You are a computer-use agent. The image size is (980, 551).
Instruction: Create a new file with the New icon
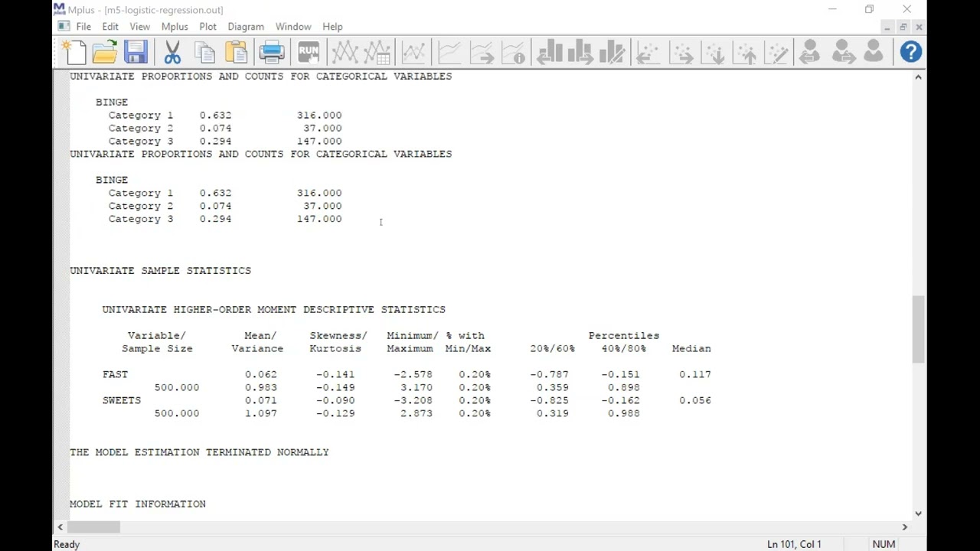click(x=76, y=52)
